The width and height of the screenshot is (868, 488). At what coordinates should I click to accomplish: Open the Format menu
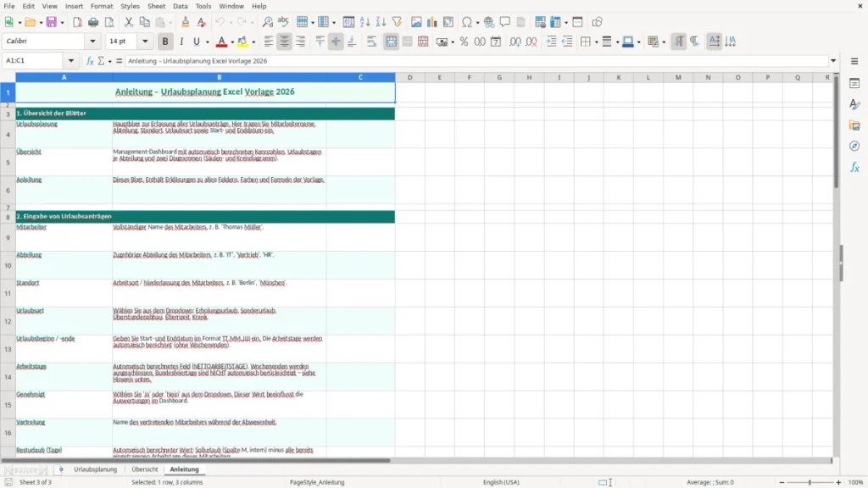(102, 6)
